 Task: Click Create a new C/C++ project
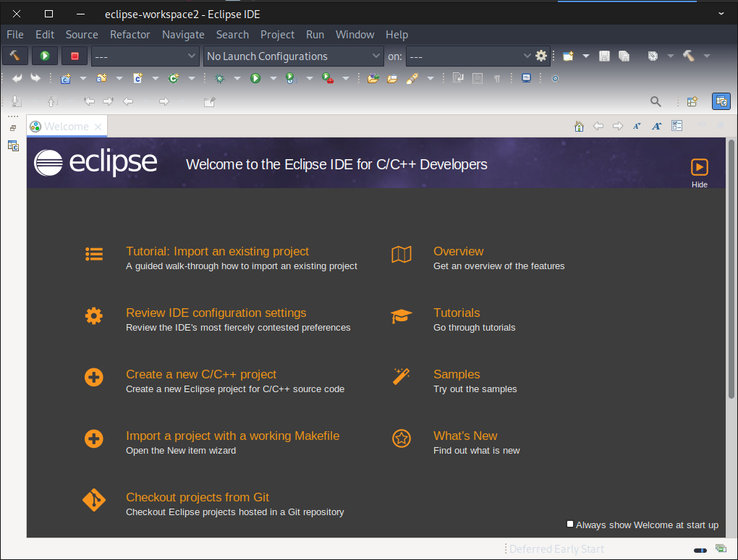(201, 375)
